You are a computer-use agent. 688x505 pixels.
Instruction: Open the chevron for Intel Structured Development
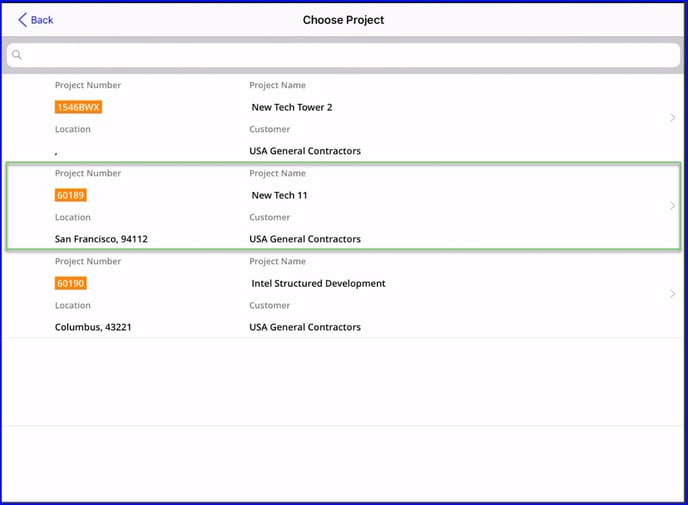point(673,294)
